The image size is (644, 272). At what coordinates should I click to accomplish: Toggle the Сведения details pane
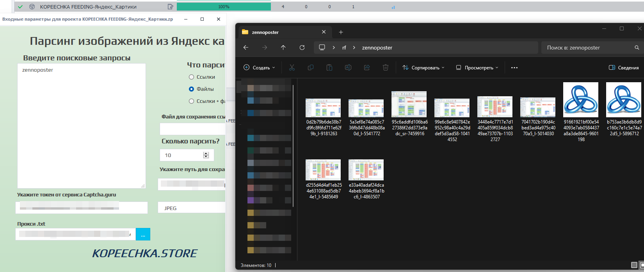coord(624,67)
